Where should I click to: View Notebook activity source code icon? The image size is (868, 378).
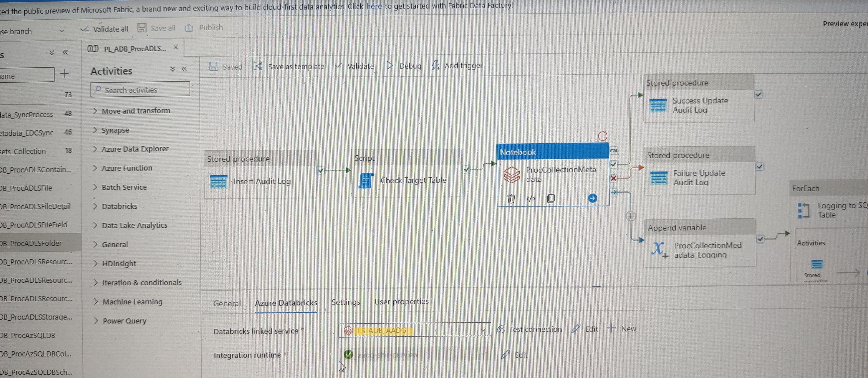(531, 198)
